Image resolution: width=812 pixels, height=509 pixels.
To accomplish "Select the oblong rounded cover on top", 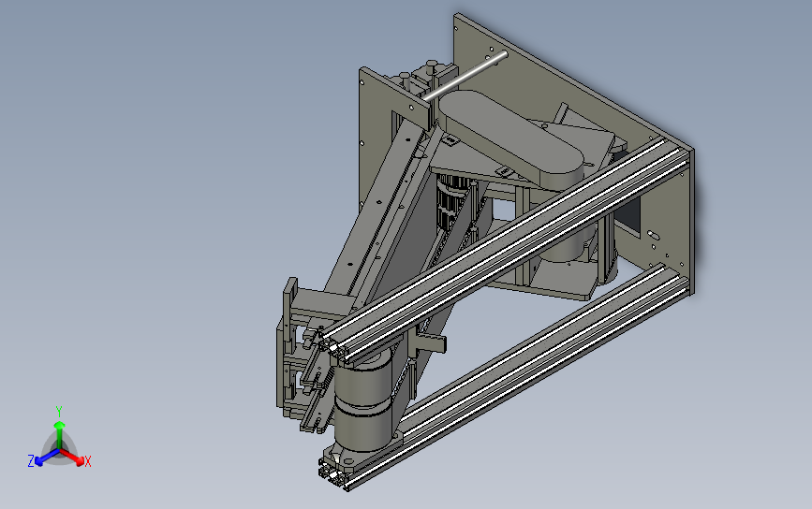I will (512, 139).
